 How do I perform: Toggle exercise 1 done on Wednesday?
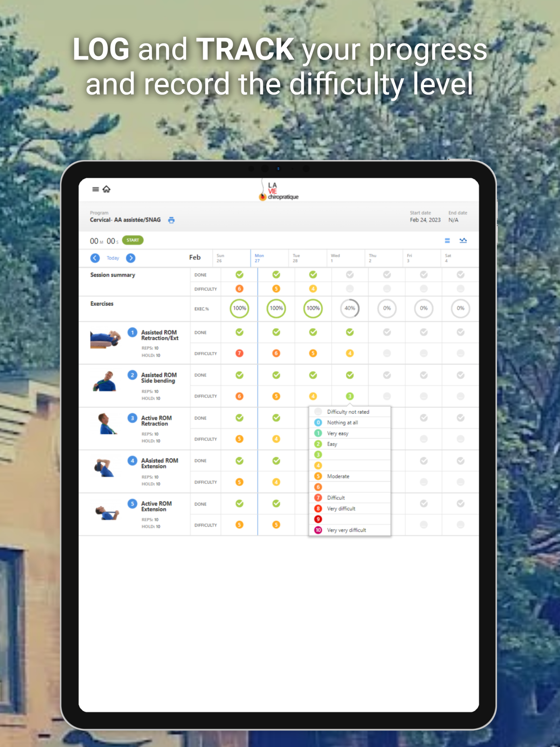350,332
